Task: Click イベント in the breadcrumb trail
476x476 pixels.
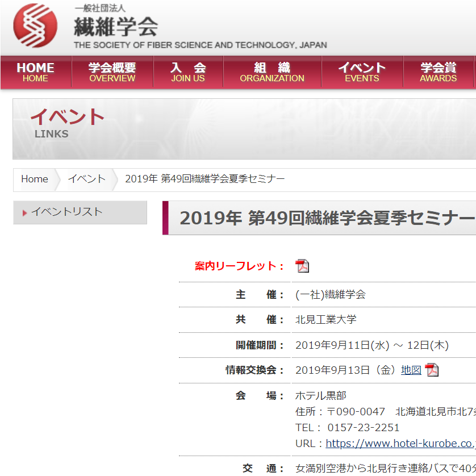Action: (x=86, y=179)
